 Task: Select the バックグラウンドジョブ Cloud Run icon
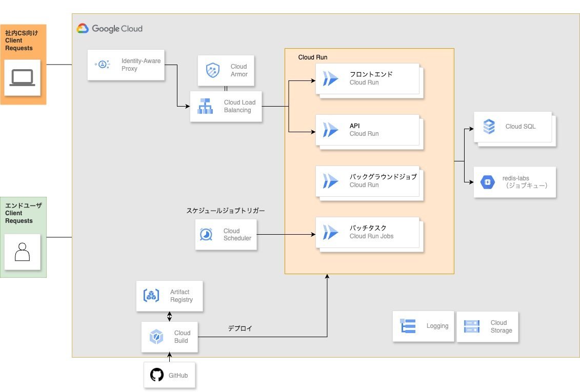click(330, 181)
